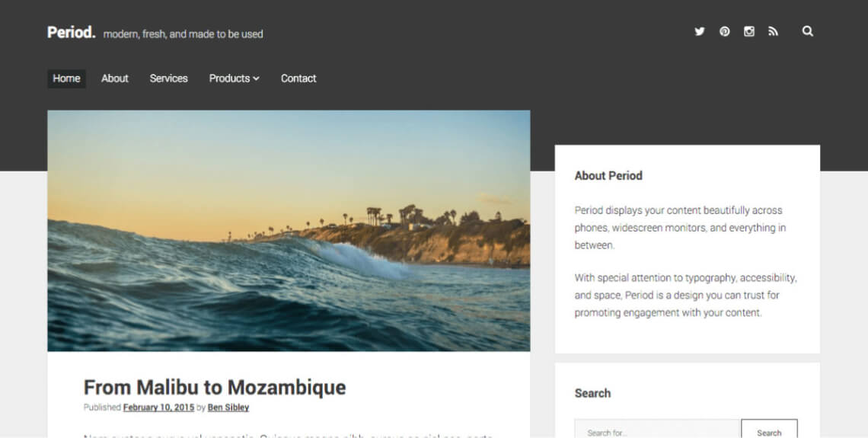868x438 pixels.
Task: Open the Products menu item
Action: pos(229,78)
